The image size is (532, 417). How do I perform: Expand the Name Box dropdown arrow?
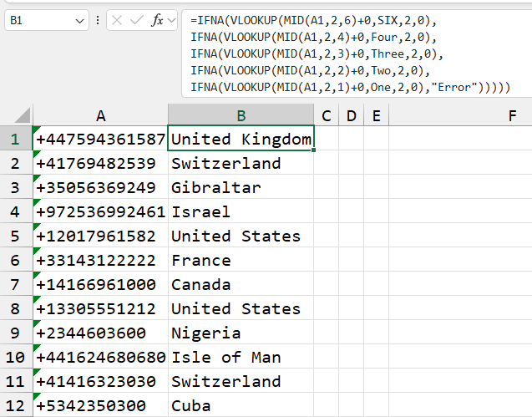[79, 20]
